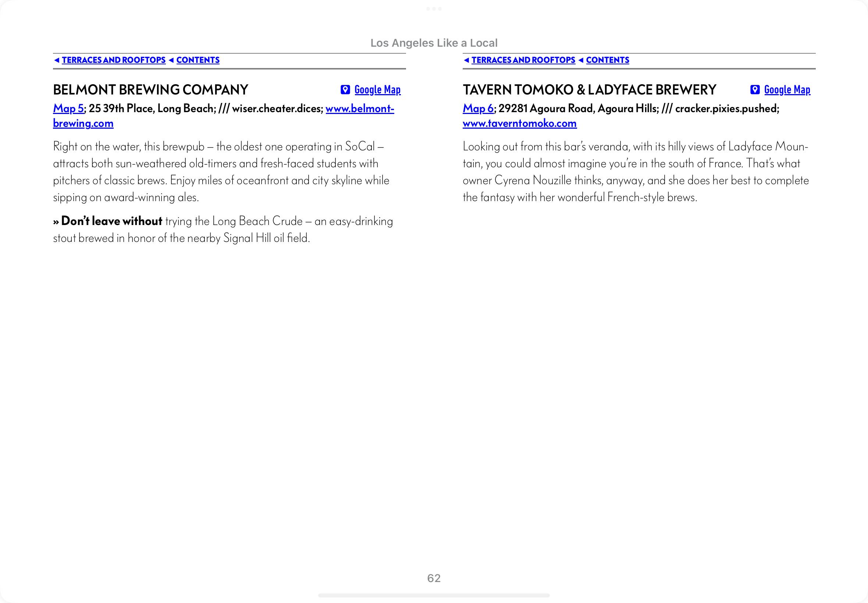Viewport: 868px width, 603px height.
Task: Visit www.taverntomoko.com website link
Action: (x=519, y=123)
